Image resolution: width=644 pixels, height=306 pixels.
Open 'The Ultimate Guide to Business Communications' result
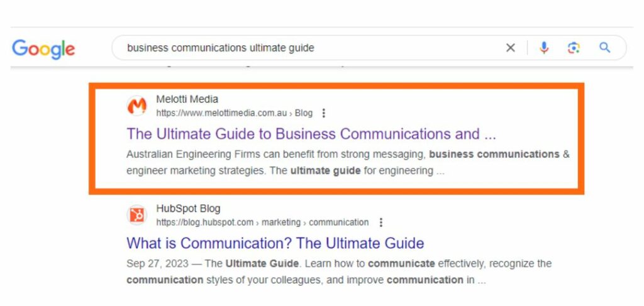311,134
